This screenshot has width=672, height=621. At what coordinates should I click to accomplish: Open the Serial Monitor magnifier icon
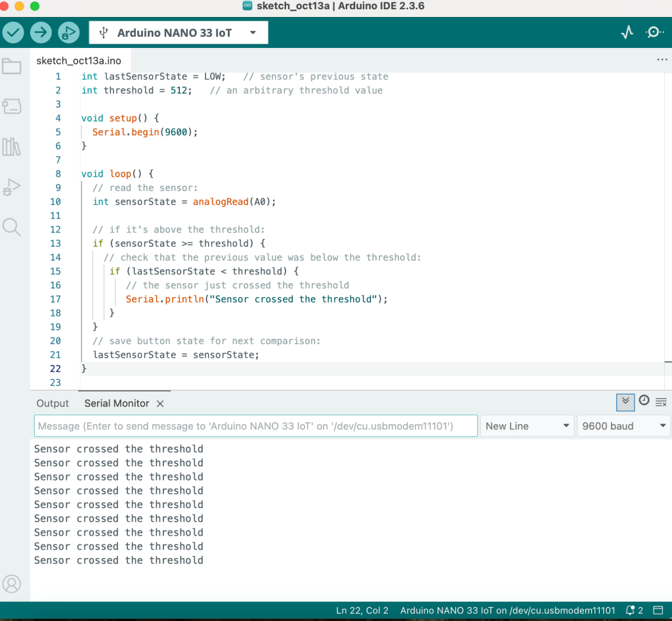coord(654,32)
